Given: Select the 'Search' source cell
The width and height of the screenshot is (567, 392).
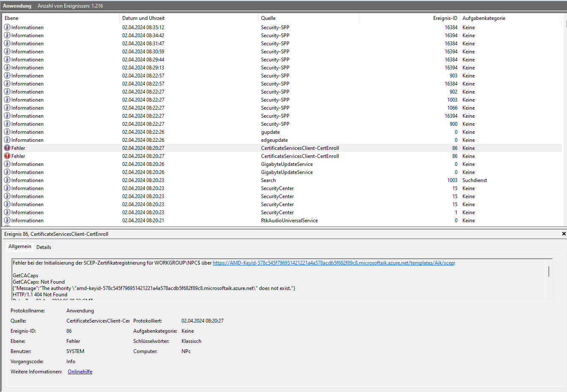Looking at the screenshot, I should pos(268,180).
